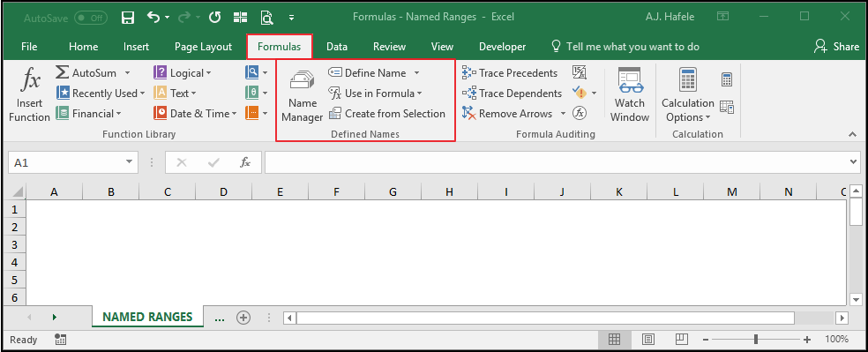Click the Repeat circular arrow icon

click(214, 18)
